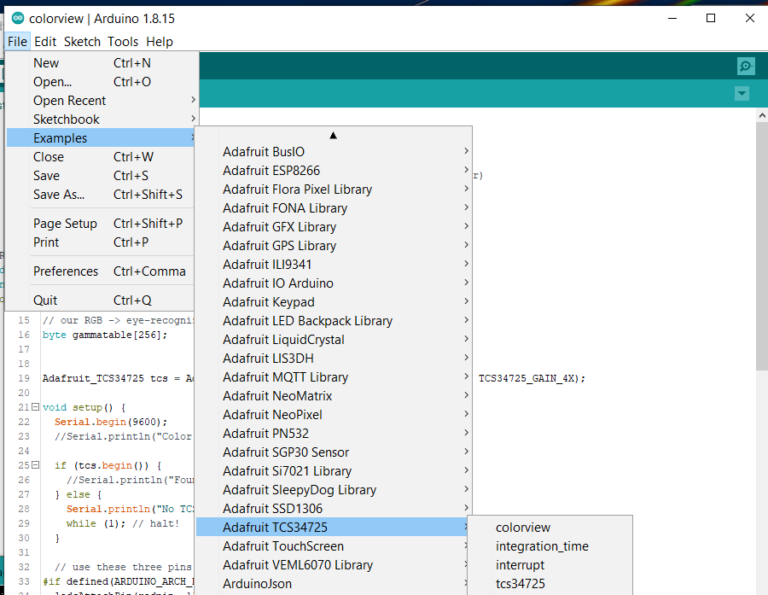Expand Adafruit IO Arduino examples
The image size is (768, 595).
334,283
